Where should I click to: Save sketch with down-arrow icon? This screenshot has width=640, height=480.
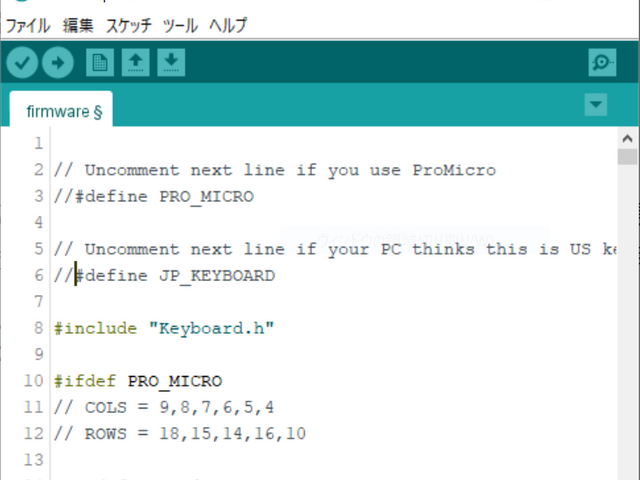pyautogui.click(x=171, y=62)
